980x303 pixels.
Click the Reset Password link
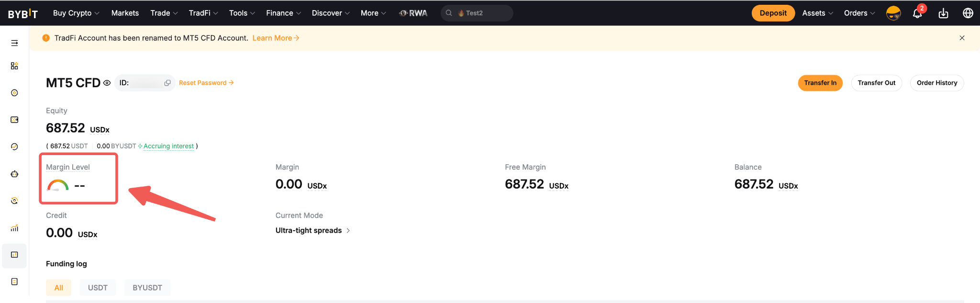point(206,83)
